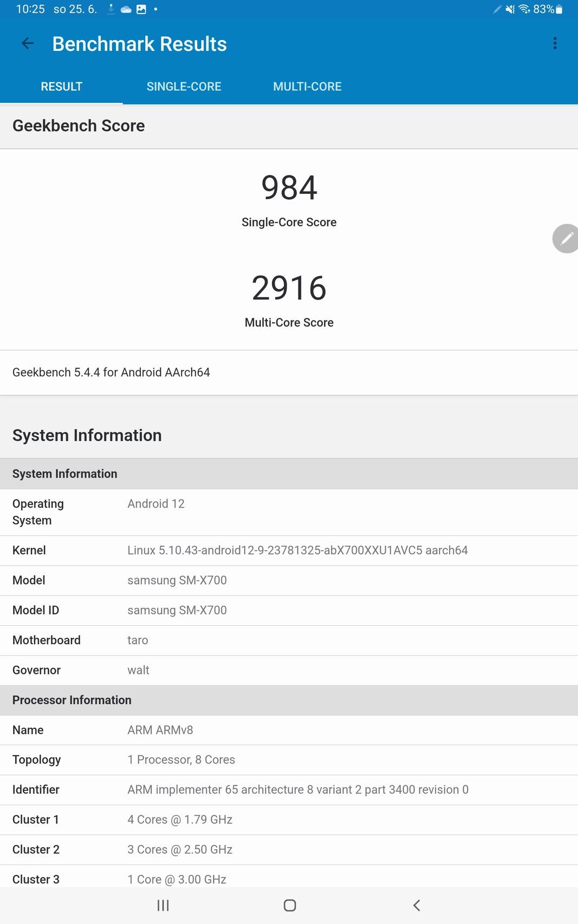The height and width of the screenshot is (924, 578).
Task: Tap Geekbench 5.4.4 for Android AArch64 text
Action: click(111, 372)
